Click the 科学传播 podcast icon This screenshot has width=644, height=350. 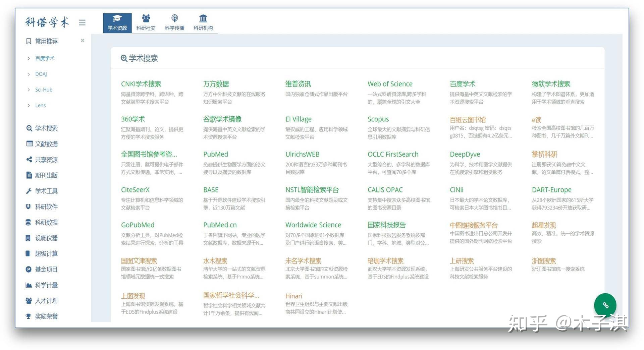174,18
